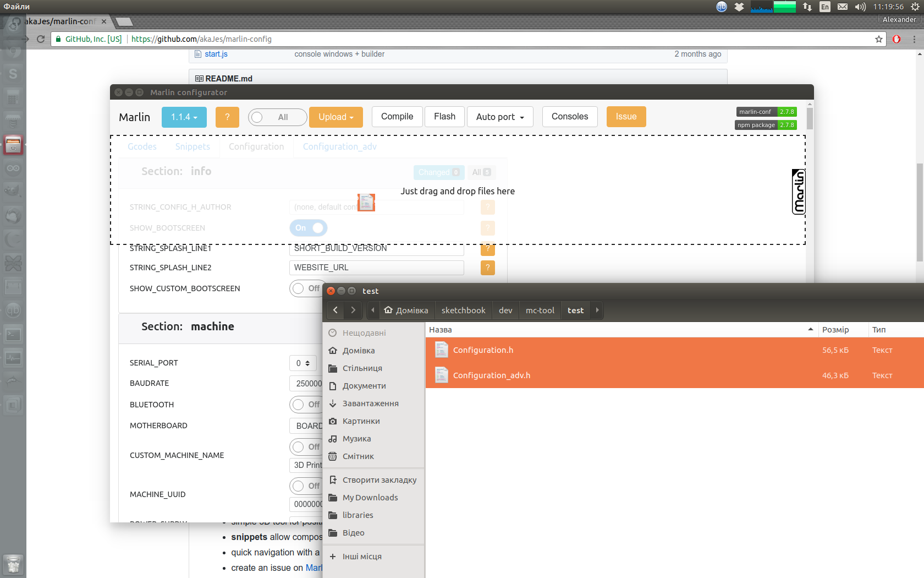Image resolution: width=924 pixels, height=578 pixels.
Task: Click the volume icon in the system tray
Action: pos(860,7)
